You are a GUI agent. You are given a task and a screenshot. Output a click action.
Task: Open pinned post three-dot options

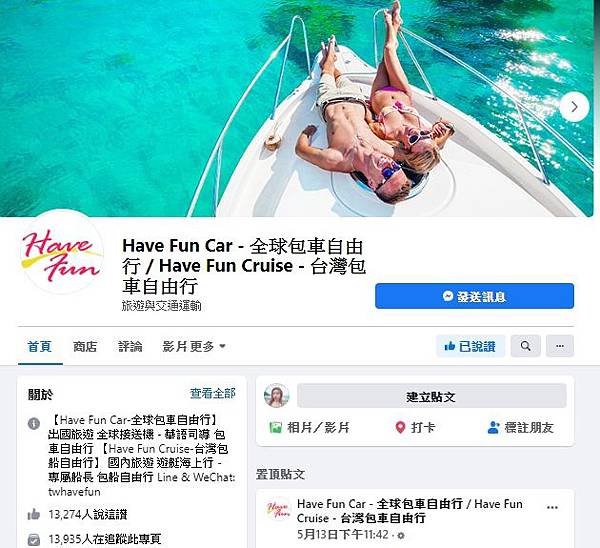[x=552, y=507]
